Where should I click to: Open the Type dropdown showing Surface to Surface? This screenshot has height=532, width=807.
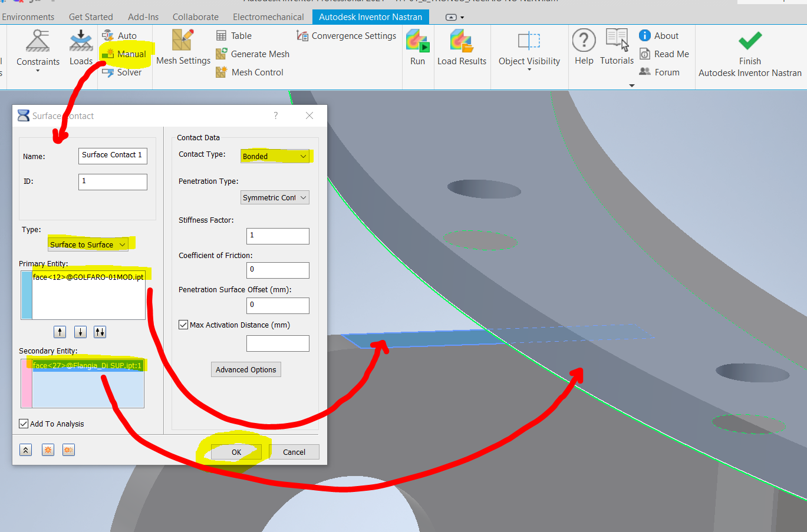click(88, 244)
